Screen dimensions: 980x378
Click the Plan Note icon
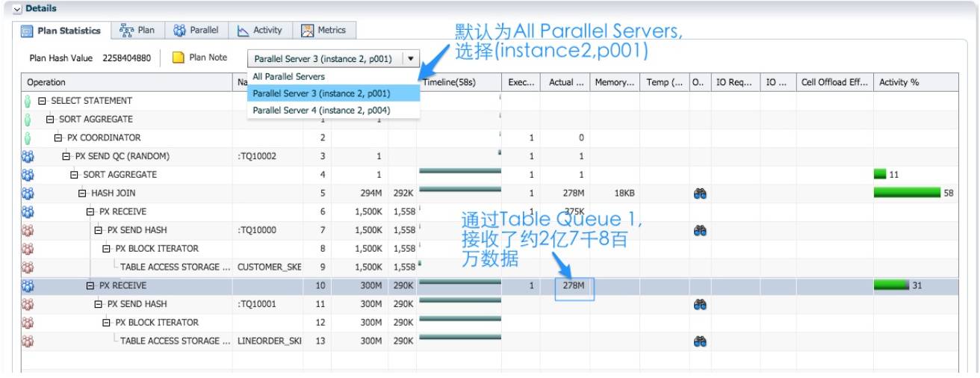pos(179,58)
